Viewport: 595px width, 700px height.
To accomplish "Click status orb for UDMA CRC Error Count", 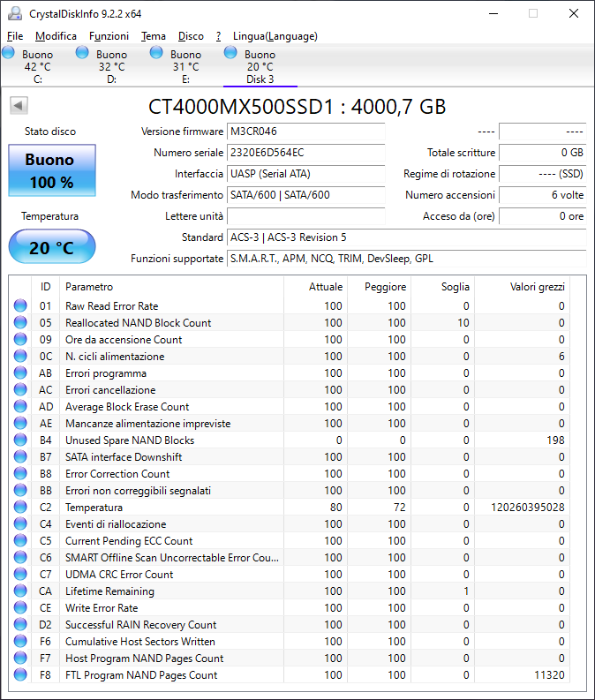I will point(20,574).
